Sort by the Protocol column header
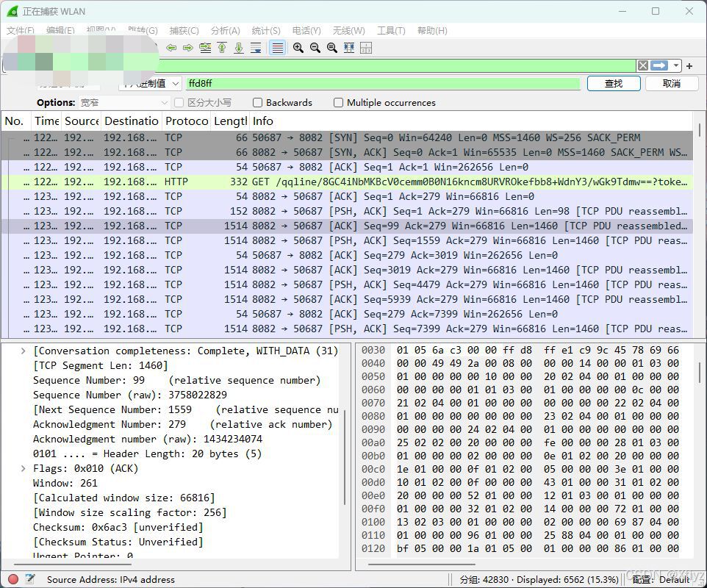This screenshot has width=707, height=588. tap(187, 121)
